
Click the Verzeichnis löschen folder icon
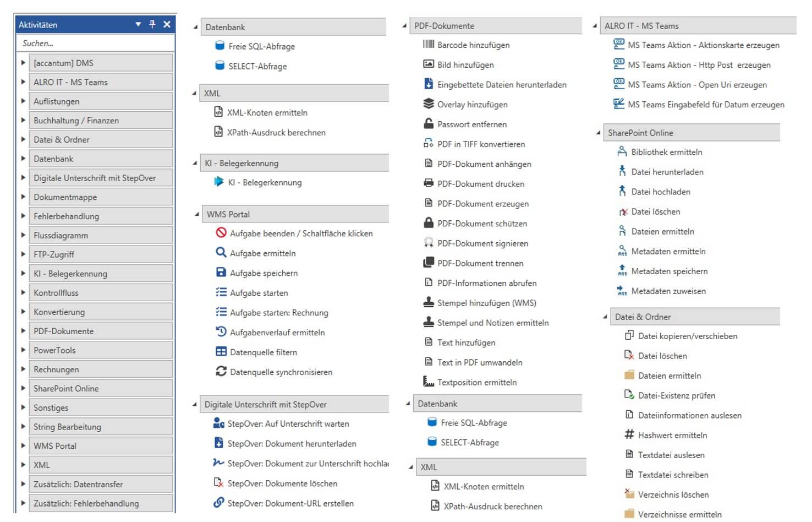point(629,494)
